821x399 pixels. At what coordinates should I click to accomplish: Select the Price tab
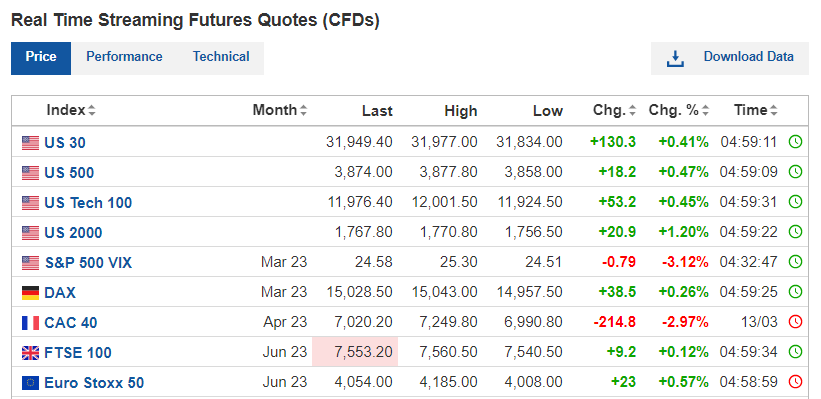point(41,57)
